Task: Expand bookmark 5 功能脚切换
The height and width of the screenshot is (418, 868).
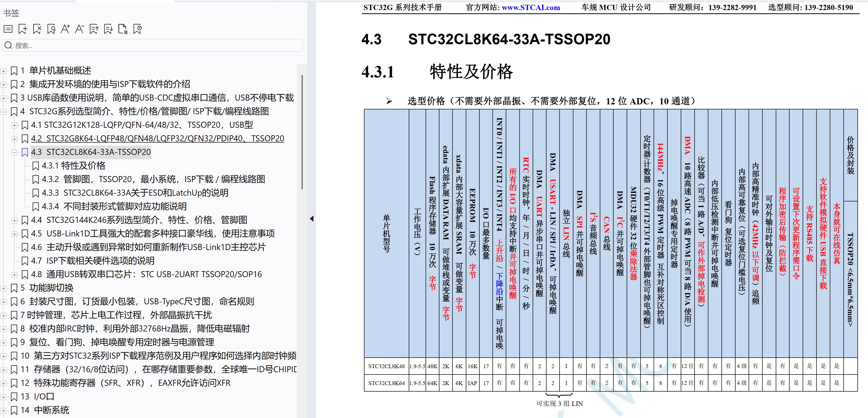Action: [x=3, y=288]
